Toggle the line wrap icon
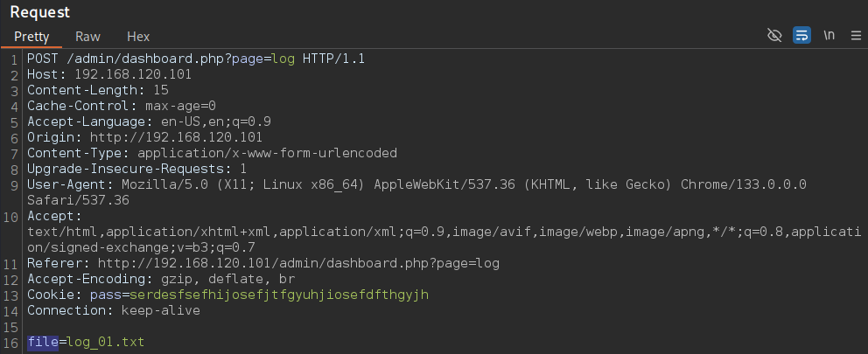Image resolution: width=868 pixels, height=354 pixels. [801, 36]
